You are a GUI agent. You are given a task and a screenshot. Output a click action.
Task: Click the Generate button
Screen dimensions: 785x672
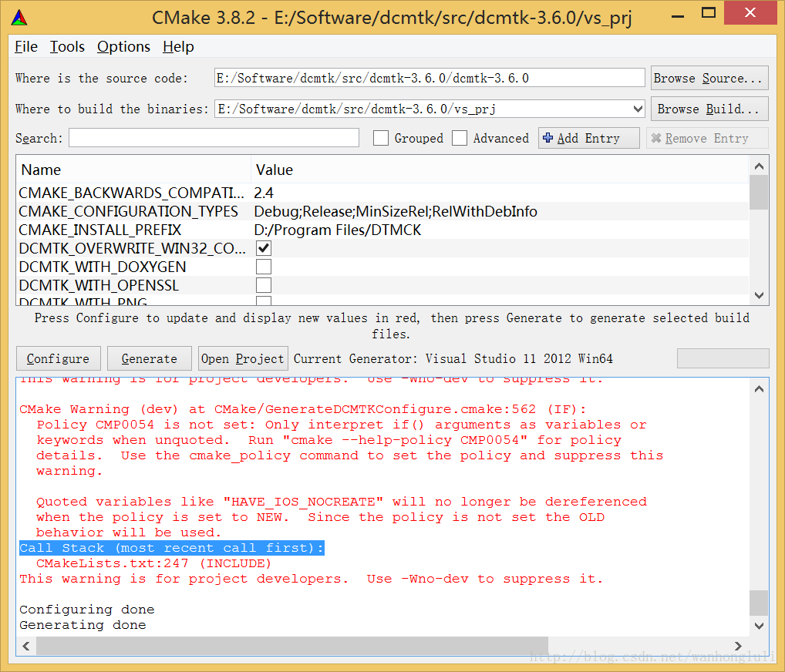tap(149, 359)
